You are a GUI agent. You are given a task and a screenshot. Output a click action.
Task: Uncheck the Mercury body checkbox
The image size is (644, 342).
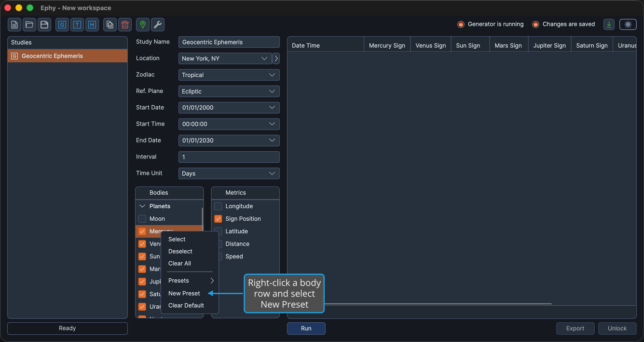[142, 231]
